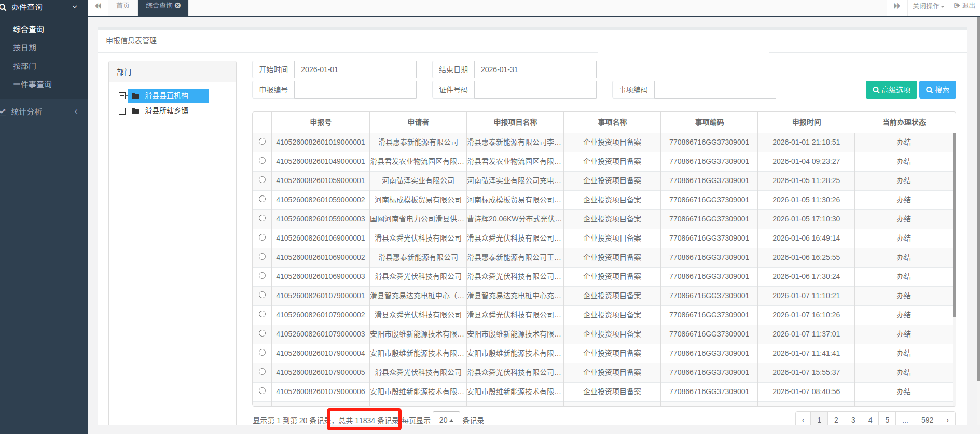Close the 综合查询 tab via its x icon
This screenshot has width=980, height=434.
(x=178, y=6)
